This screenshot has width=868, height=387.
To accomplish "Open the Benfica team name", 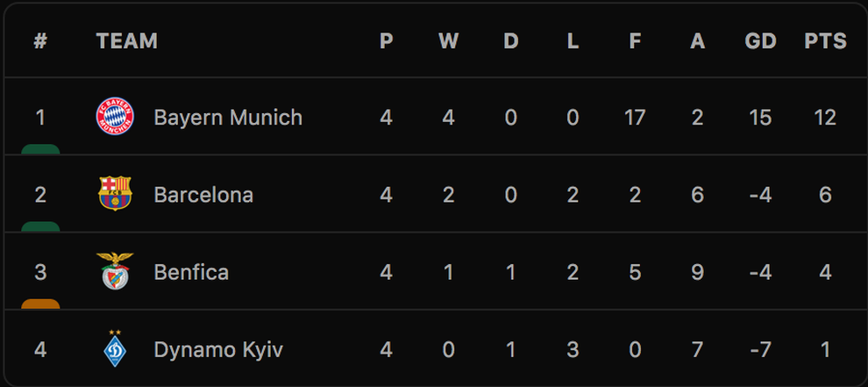I will pyautogui.click(x=191, y=272).
